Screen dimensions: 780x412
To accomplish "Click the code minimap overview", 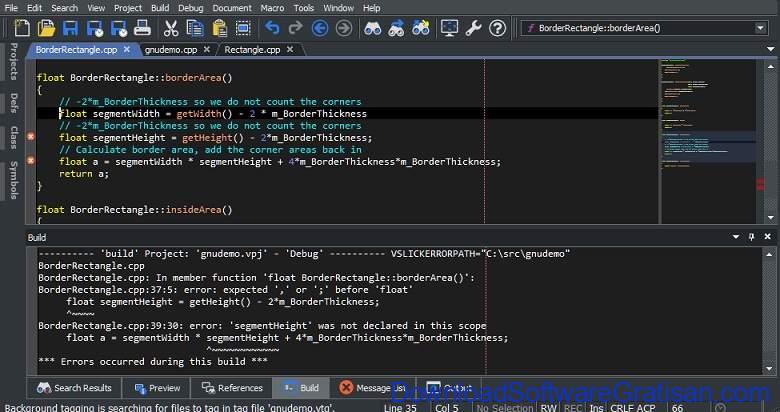I will (x=708, y=142).
